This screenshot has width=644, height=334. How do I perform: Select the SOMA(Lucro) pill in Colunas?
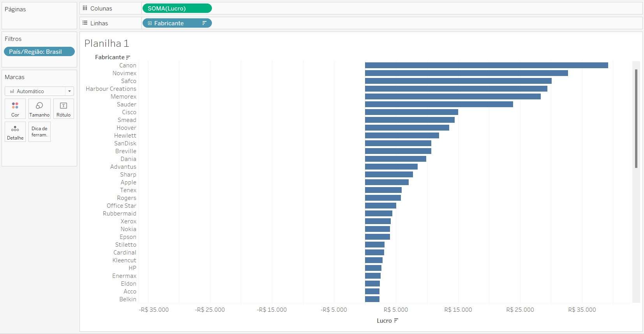pos(177,8)
